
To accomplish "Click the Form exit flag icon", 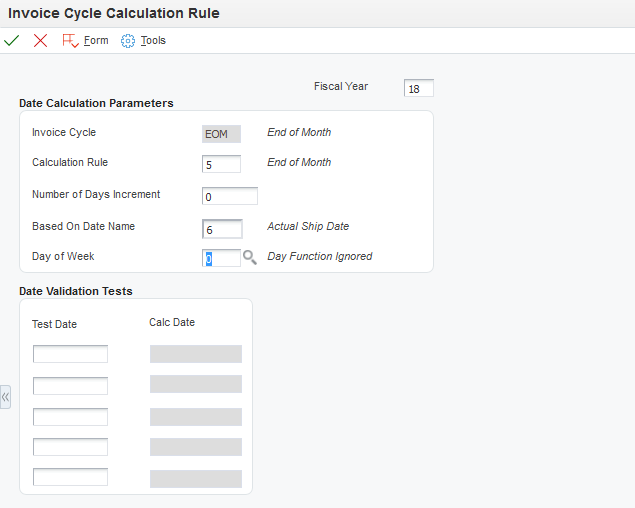I will [x=70, y=41].
